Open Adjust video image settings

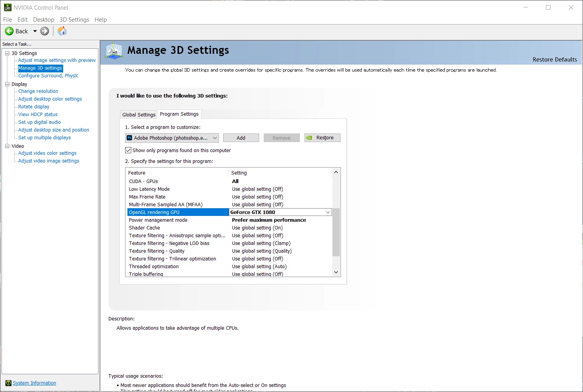point(48,161)
